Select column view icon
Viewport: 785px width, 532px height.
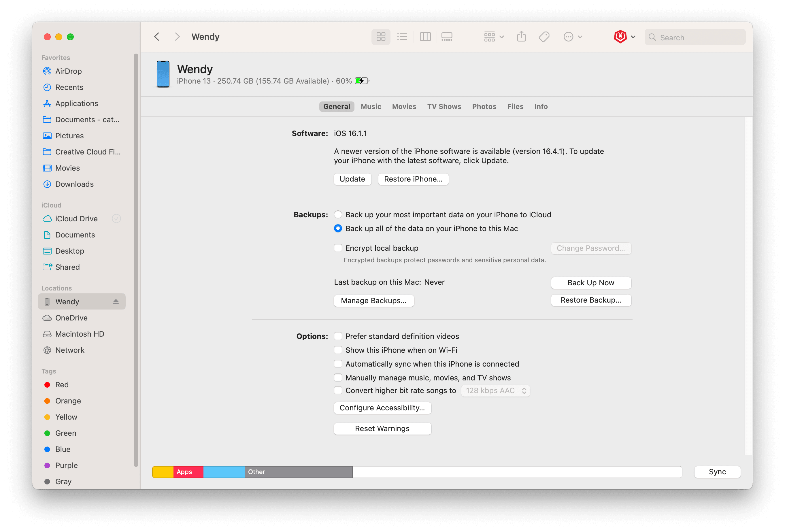pos(425,37)
